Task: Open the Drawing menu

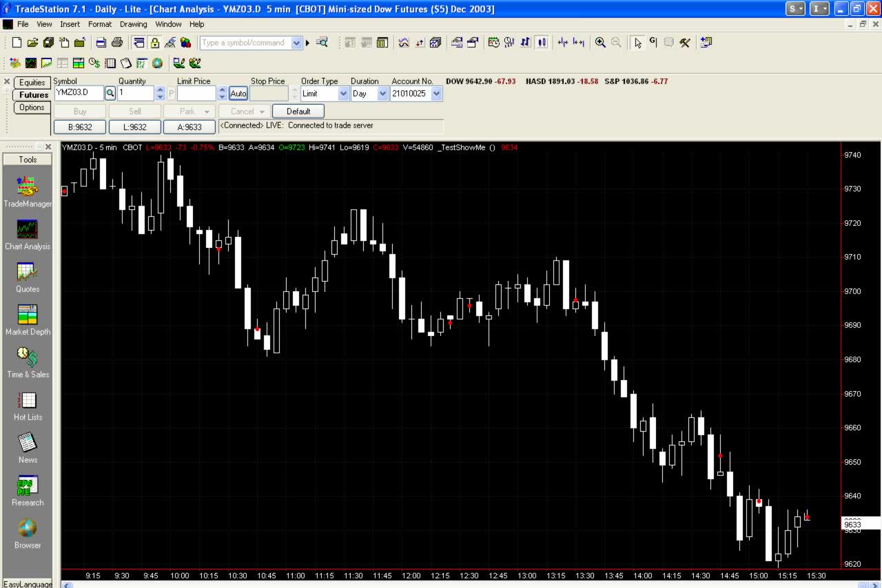Action: coord(133,24)
